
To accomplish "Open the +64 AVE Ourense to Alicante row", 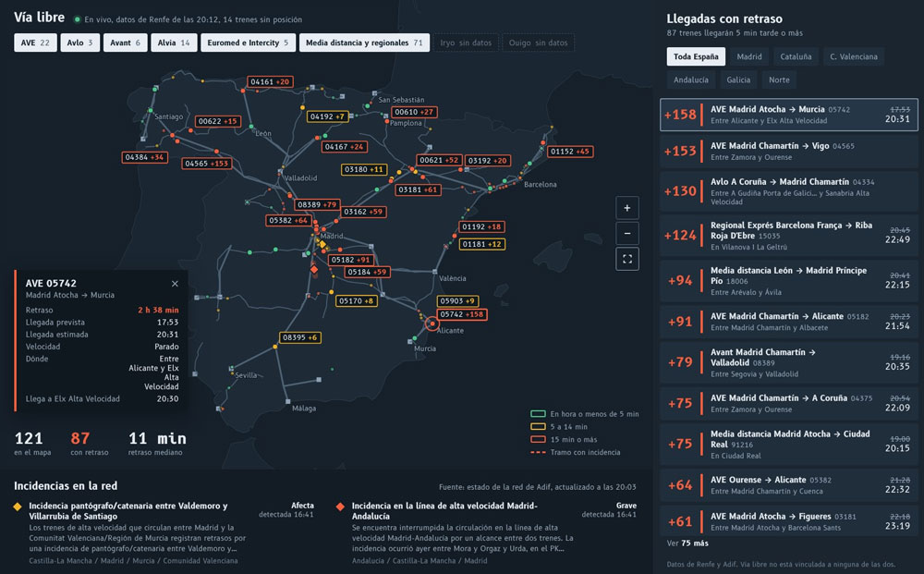I will (x=788, y=485).
